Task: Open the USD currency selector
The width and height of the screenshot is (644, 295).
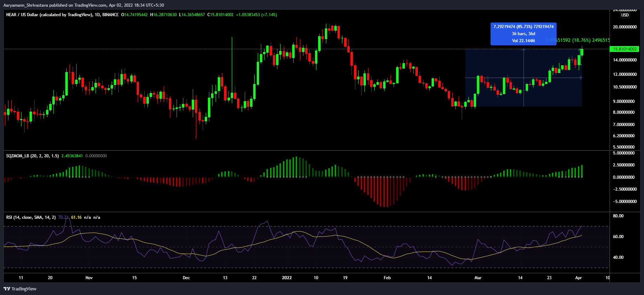Action: pyautogui.click(x=625, y=15)
